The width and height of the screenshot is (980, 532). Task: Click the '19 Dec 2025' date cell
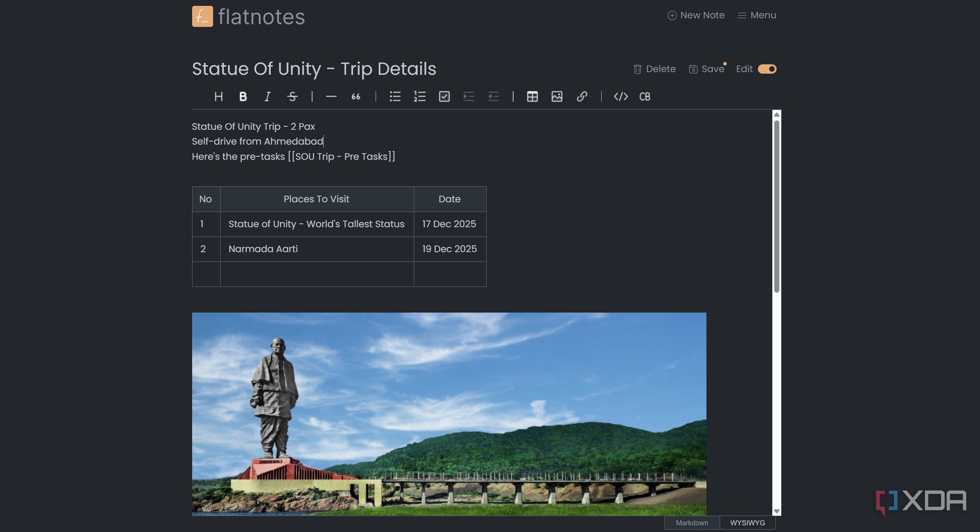pos(450,249)
